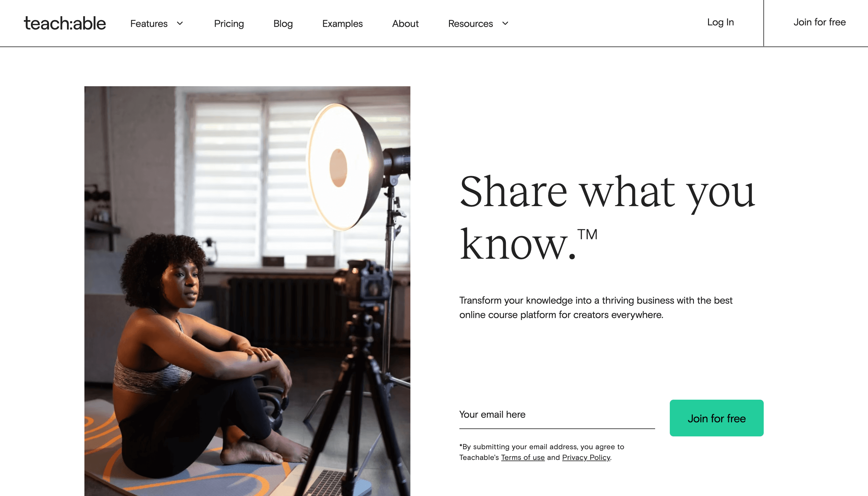Screen dimensions: 868x496
Task: Click the hero photo of woman with camera
Action: (x=247, y=291)
